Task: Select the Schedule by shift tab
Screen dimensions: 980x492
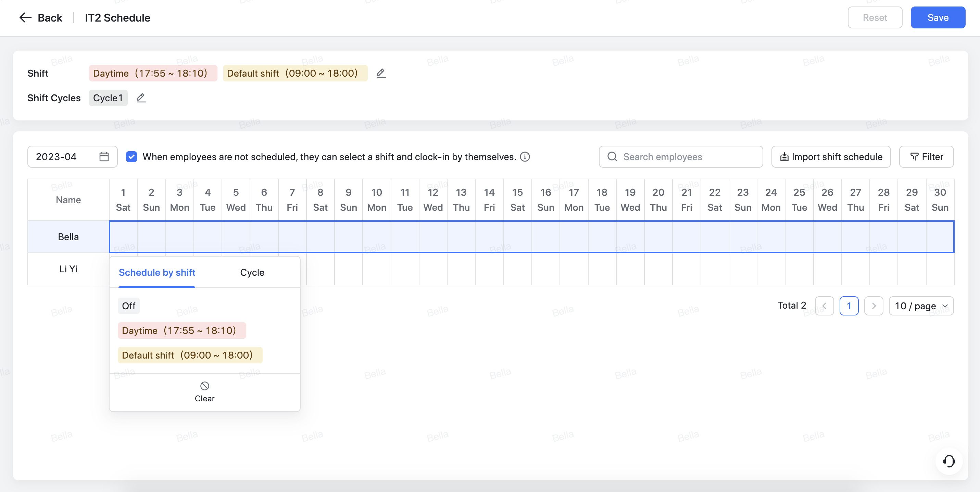Action: pyautogui.click(x=156, y=272)
